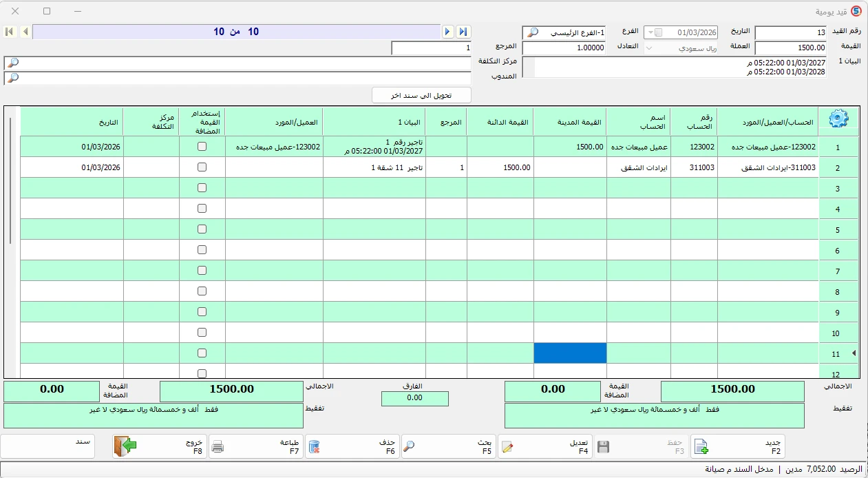Select row header number 7 in grid
The image size is (868, 478).
(838, 271)
